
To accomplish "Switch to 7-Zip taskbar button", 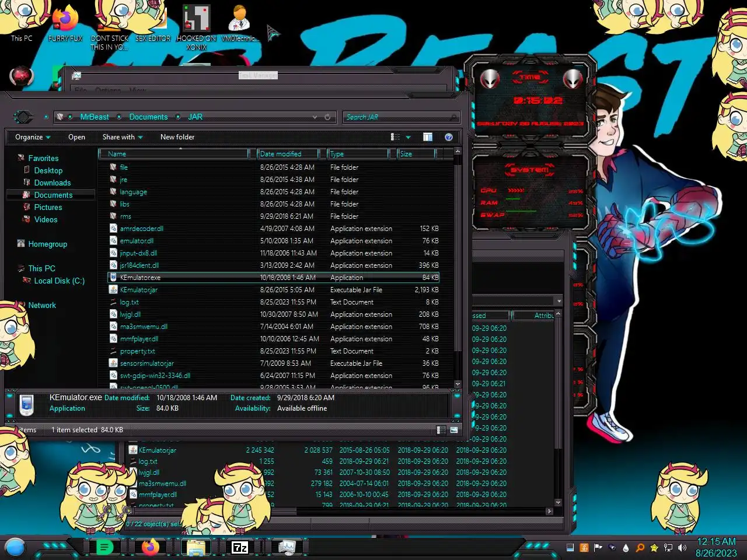I will tap(240, 547).
